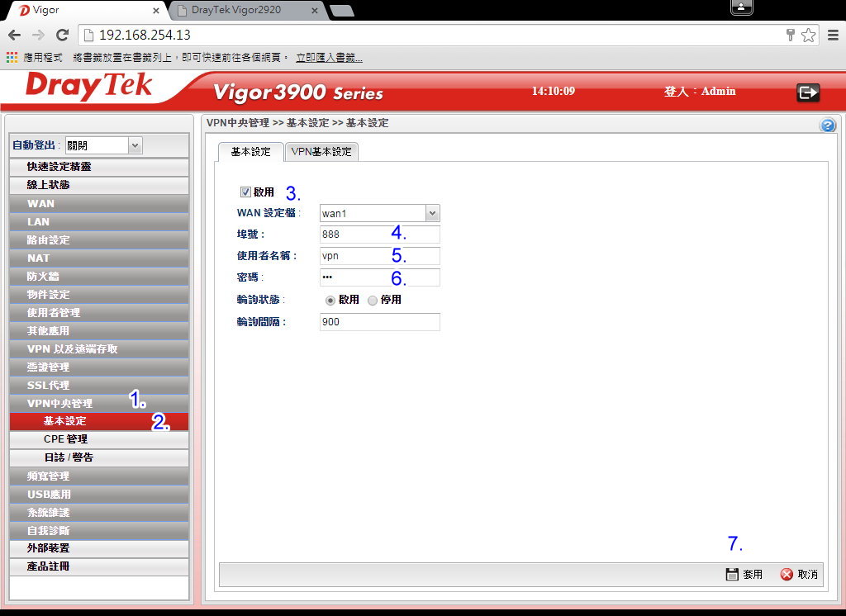Switch to the 基本設定 content tab
The width and height of the screenshot is (846, 616).
pyautogui.click(x=251, y=152)
